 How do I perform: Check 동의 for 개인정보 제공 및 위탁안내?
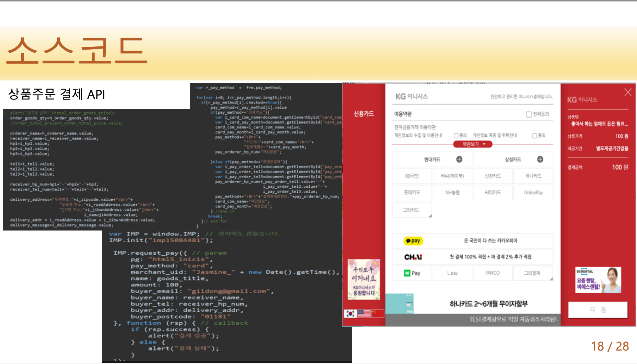(534, 135)
